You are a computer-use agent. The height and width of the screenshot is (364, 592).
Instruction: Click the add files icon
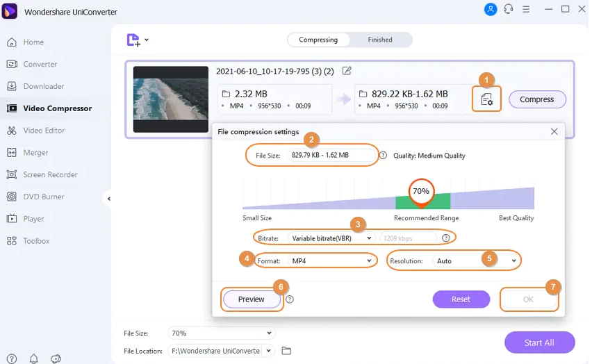pyautogui.click(x=134, y=40)
